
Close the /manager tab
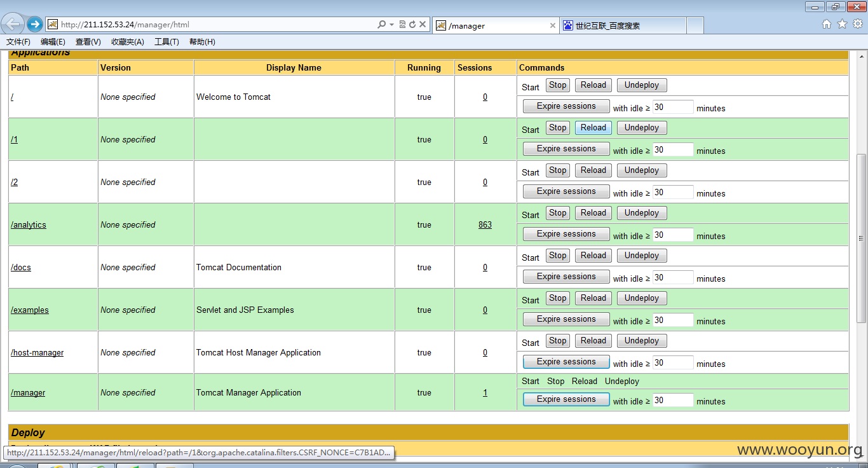pyautogui.click(x=552, y=26)
